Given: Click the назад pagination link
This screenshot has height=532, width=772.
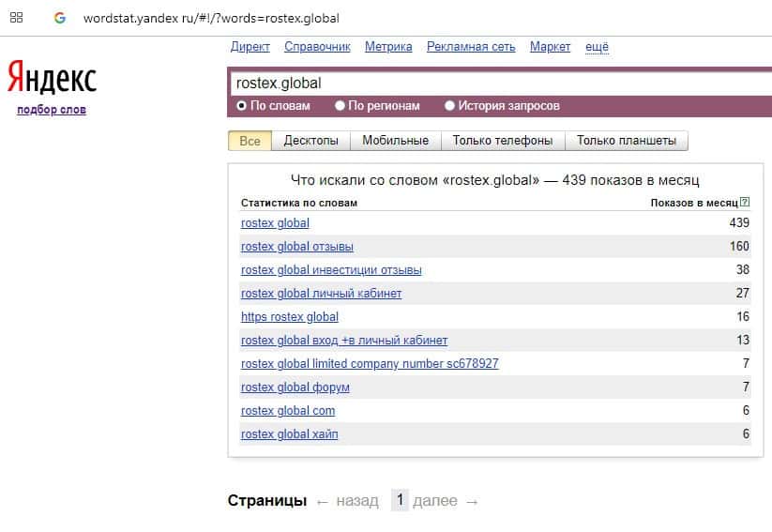Looking at the screenshot, I should [x=357, y=501].
